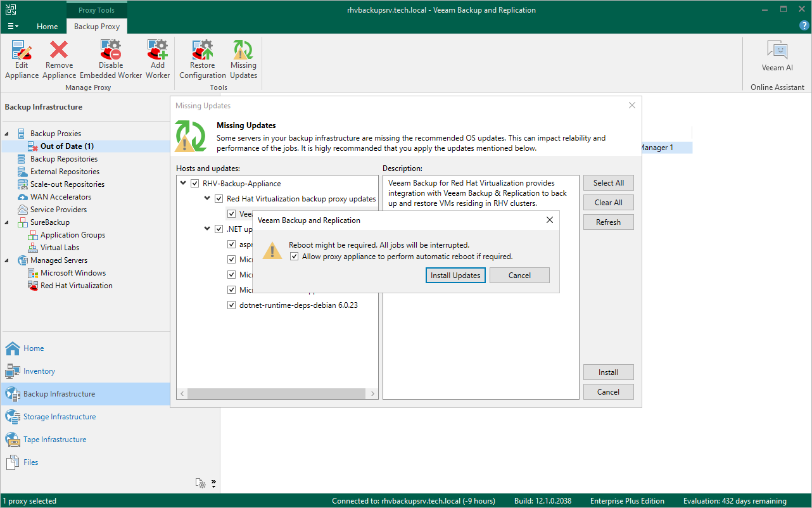Click the '1 proxy selected' status text

pos(30,501)
